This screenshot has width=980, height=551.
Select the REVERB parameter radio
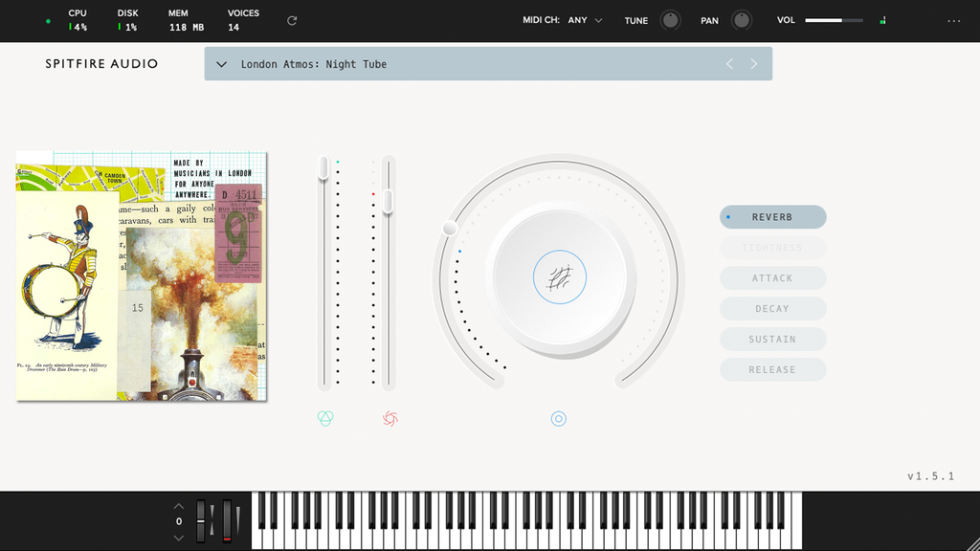pos(772,217)
